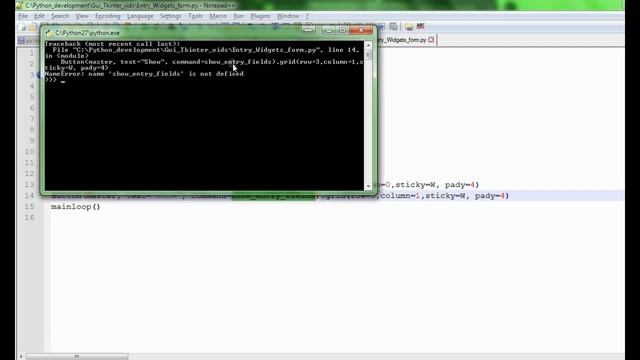Select the first partially hidden document tab
This screenshot has height=360, width=640.
[x=29, y=40]
